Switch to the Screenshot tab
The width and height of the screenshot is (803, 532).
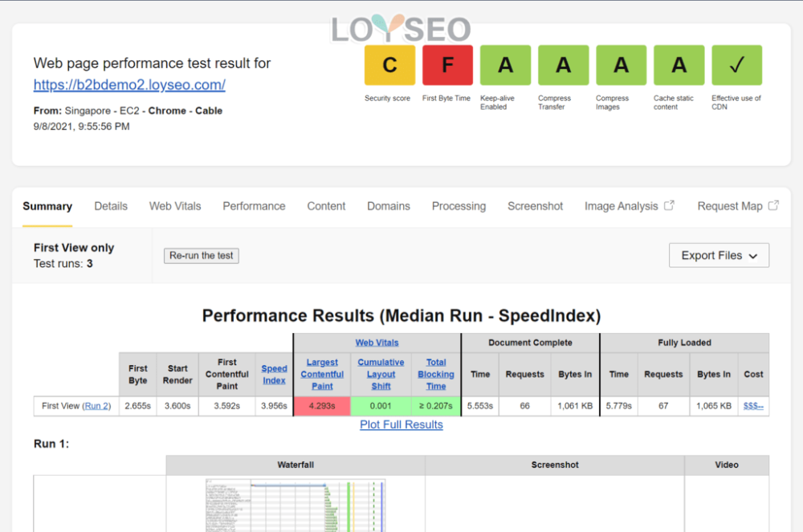point(535,206)
